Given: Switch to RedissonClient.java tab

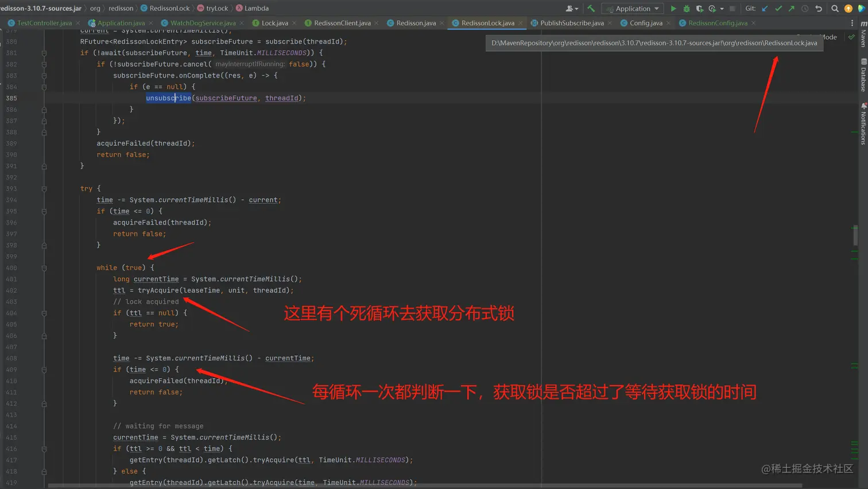Looking at the screenshot, I should (x=342, y=23).
